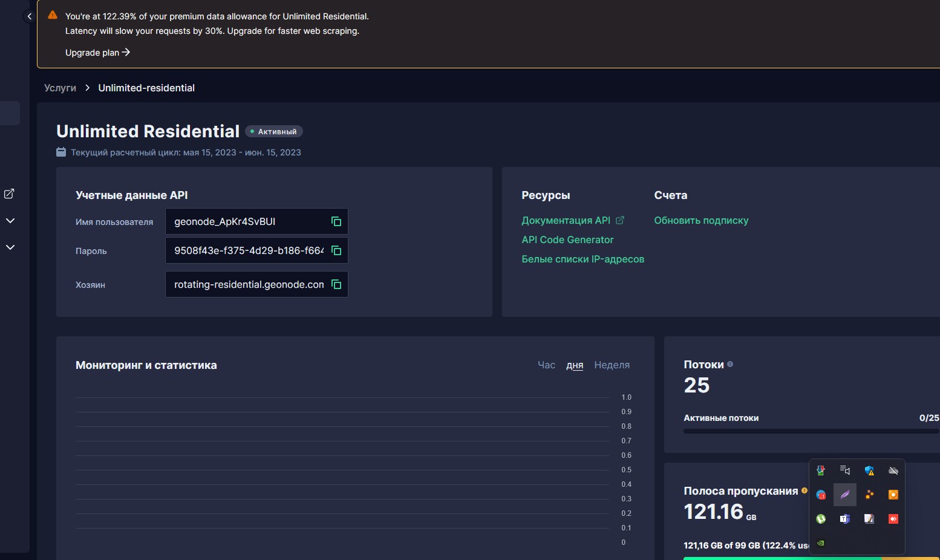Click the billing cycle date text

click(186, 152)
